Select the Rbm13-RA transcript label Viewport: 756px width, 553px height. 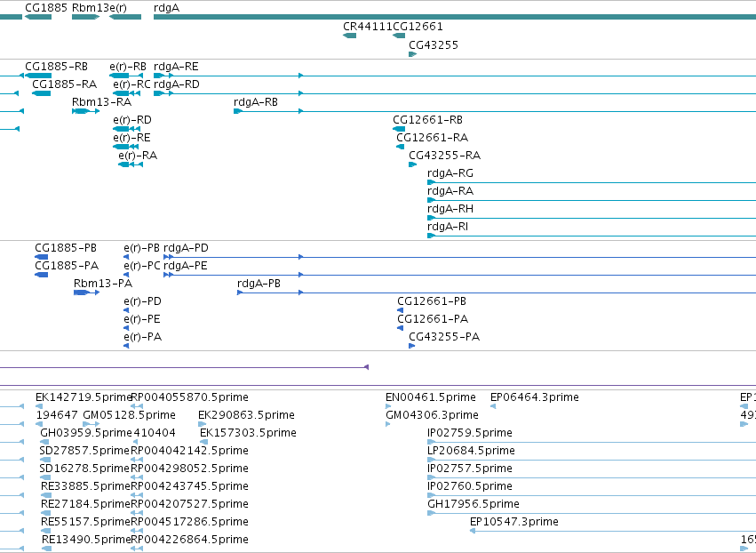click(102, 102)
